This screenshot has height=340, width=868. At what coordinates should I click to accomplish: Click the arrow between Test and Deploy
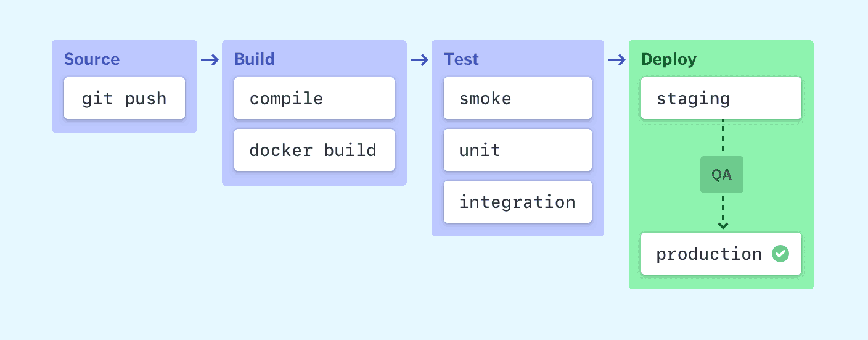(616, 60)
